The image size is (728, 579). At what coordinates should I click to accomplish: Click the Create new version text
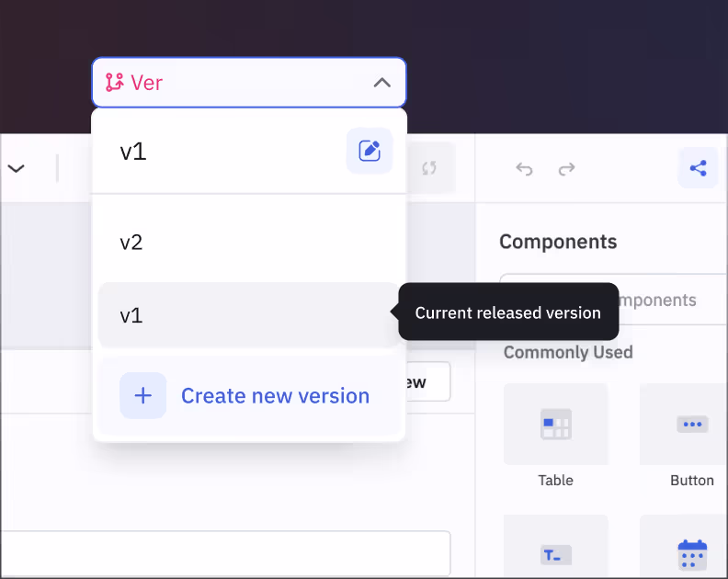coord(275,396)
